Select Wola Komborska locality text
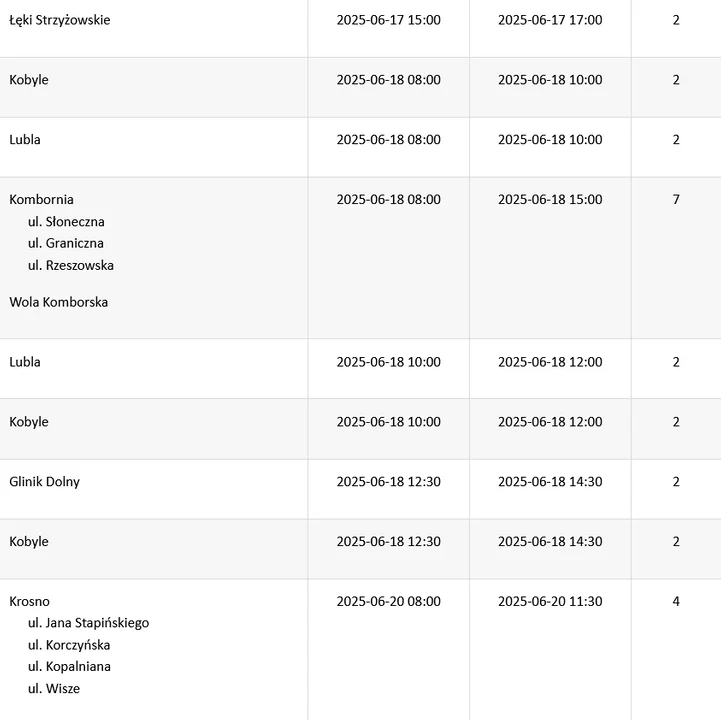The height and width of the screenshot is (720, 721). [x=58, y=302]
